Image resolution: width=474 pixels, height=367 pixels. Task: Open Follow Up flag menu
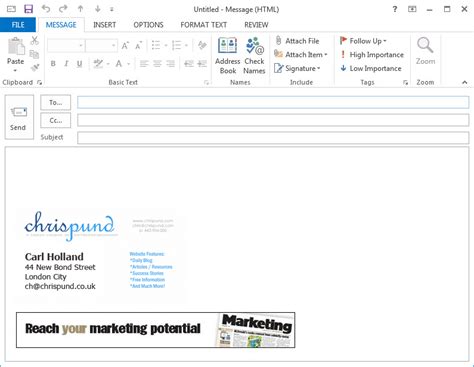pyautogui.click(x=363, y=41)
